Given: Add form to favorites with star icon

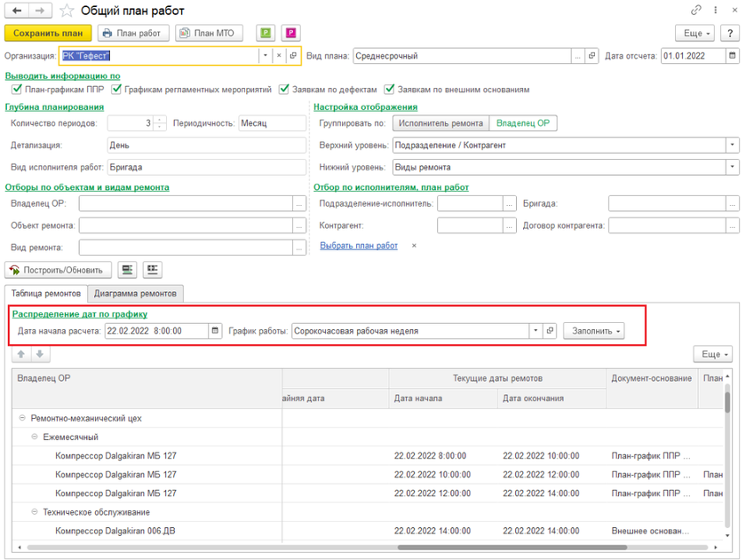Looking at the screenshot, I should tap(67, 11).
